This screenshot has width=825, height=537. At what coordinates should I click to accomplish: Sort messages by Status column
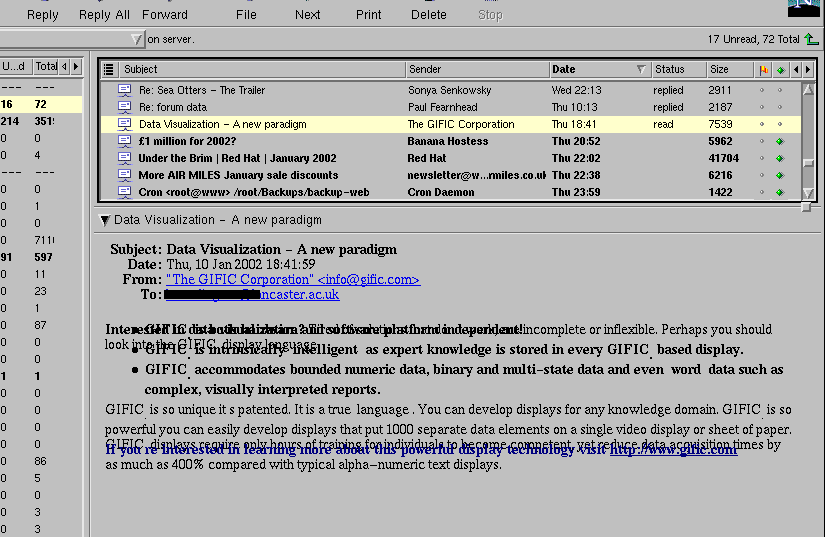tap(679, 69)
